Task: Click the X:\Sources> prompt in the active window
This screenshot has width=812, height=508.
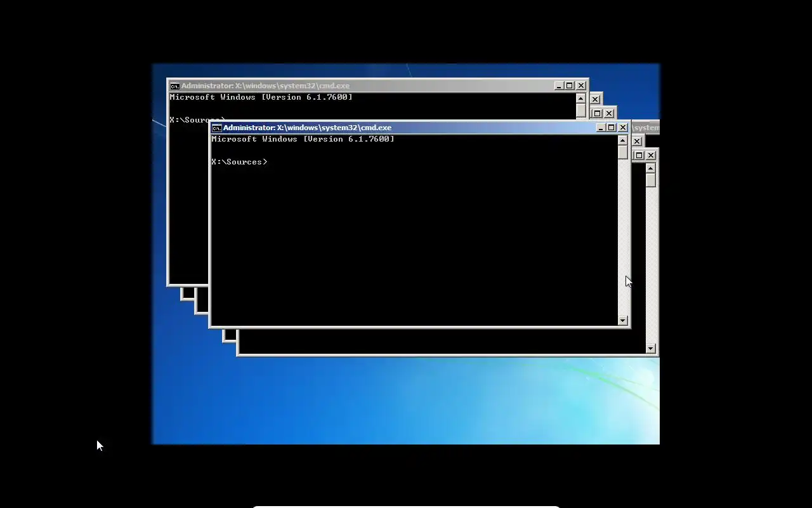Action: pos(239,162)
